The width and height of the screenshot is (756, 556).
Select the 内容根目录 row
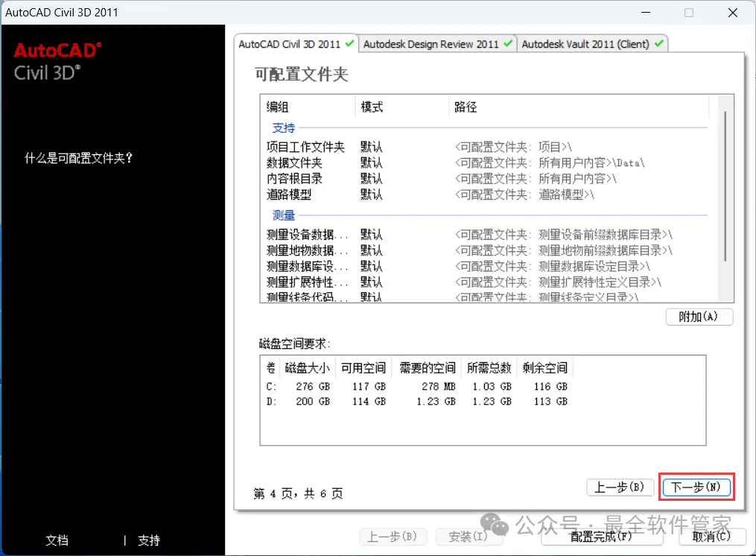coord(487,179)
